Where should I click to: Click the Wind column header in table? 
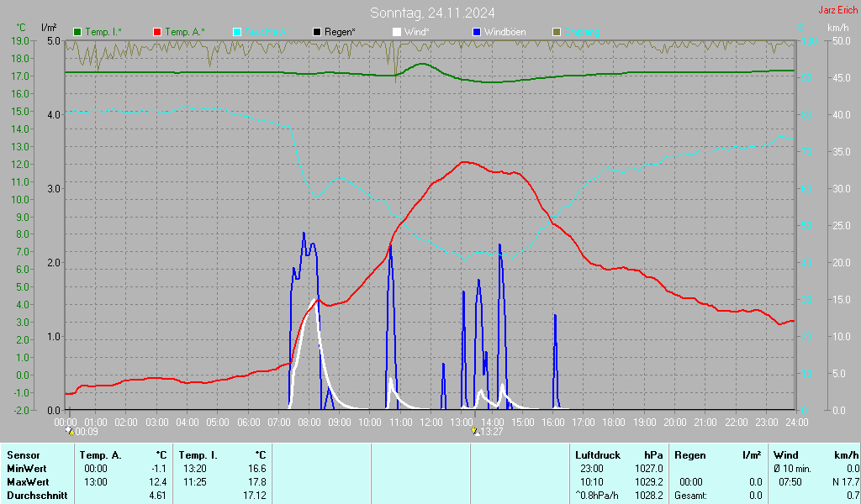(785, 454)
